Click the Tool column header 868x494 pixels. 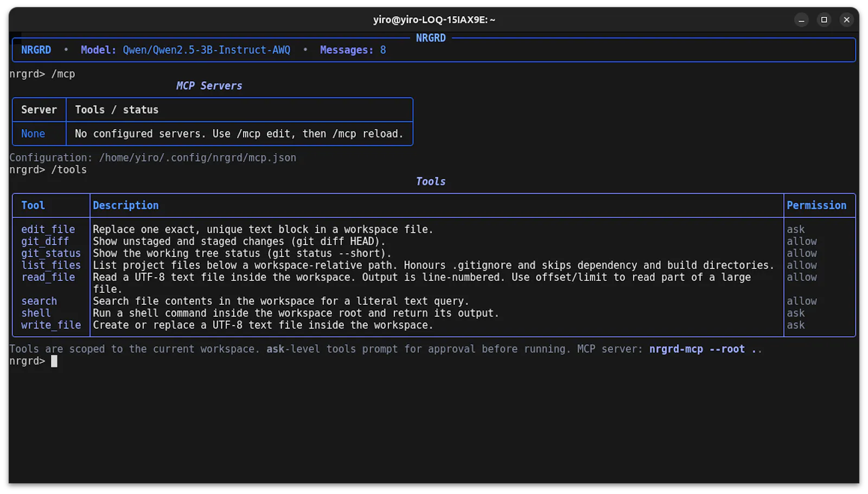(33, 206)
